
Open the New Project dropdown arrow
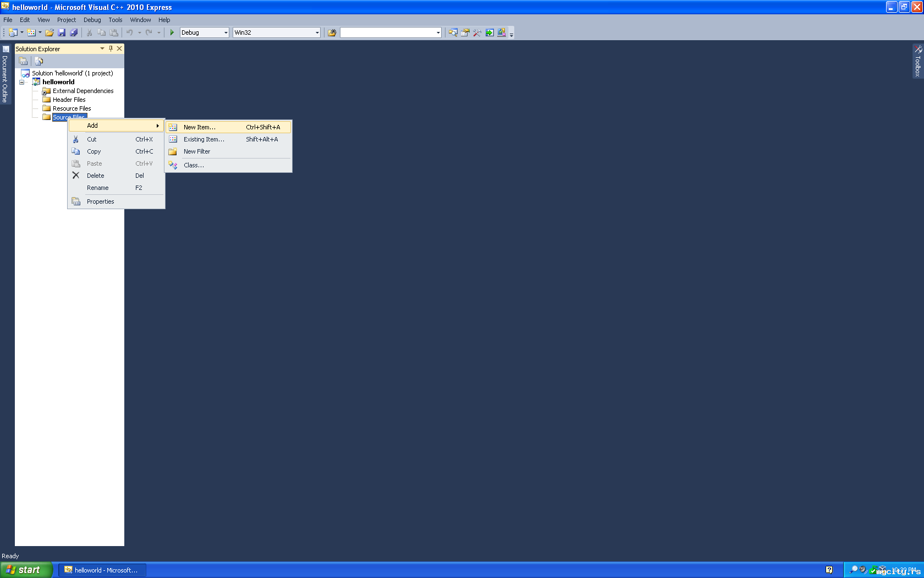tap(22, 32)
